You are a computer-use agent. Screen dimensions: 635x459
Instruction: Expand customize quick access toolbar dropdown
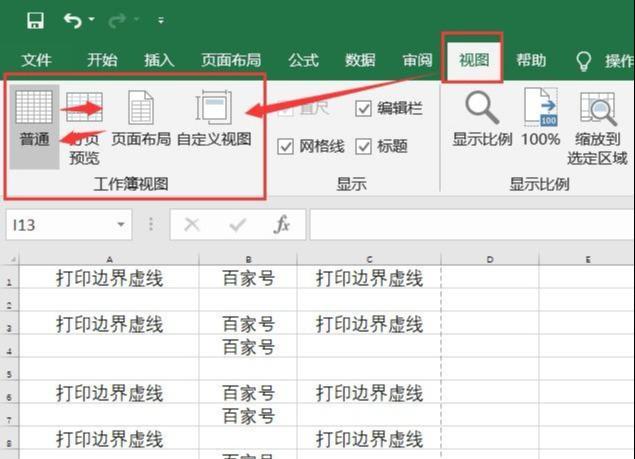(x=162, y=20)
